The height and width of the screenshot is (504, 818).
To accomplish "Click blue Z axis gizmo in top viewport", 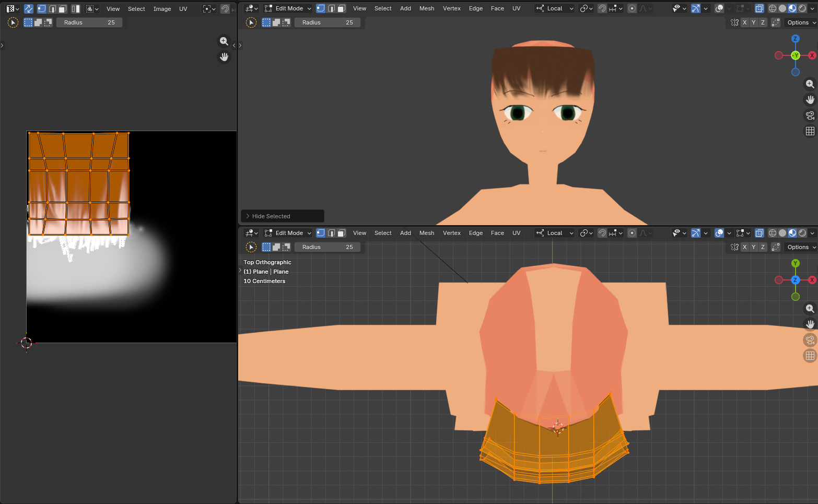I will [x=796, y=39].
